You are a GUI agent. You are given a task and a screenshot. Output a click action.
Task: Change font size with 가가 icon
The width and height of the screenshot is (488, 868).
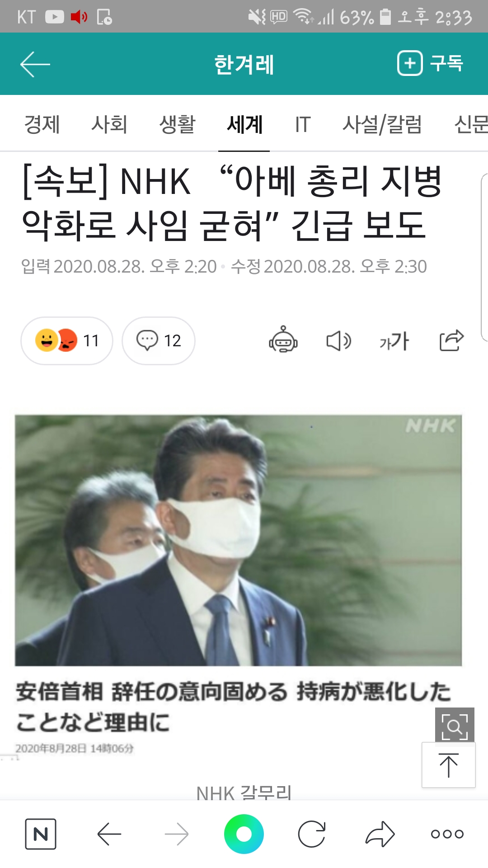[x=394, y=341]
